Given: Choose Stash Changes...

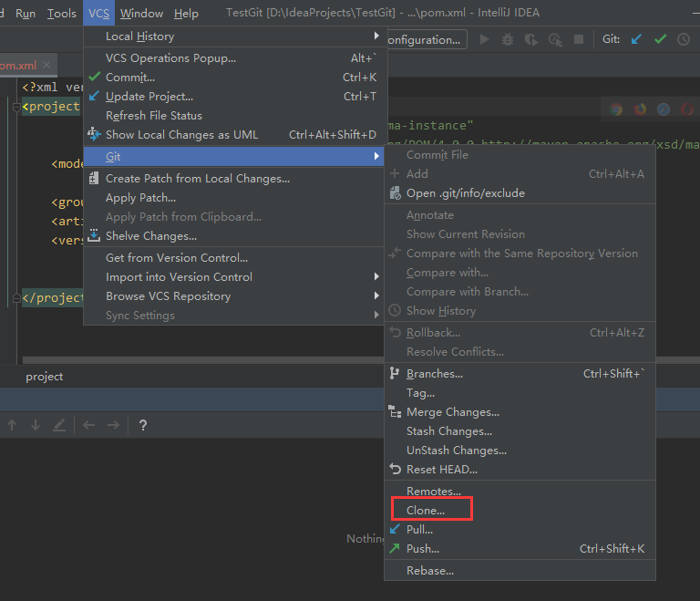Looking at the screenshot, I should [x=520, y=431].
